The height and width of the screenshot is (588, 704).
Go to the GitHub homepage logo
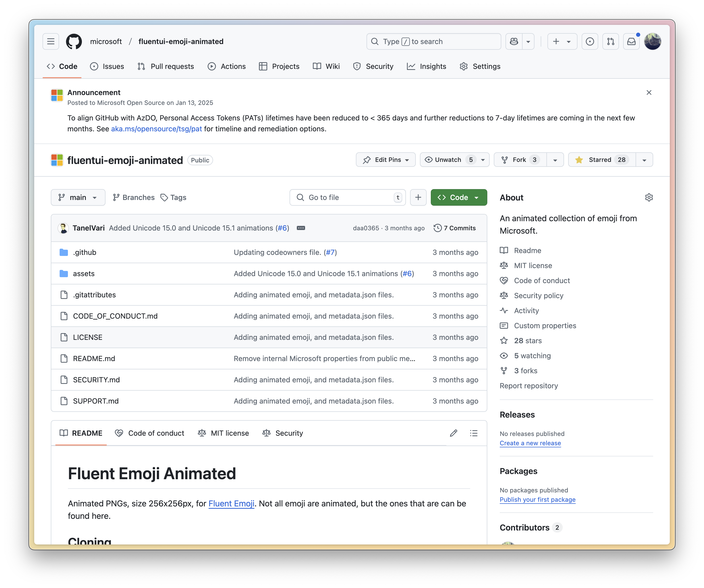tap(74, 41)
